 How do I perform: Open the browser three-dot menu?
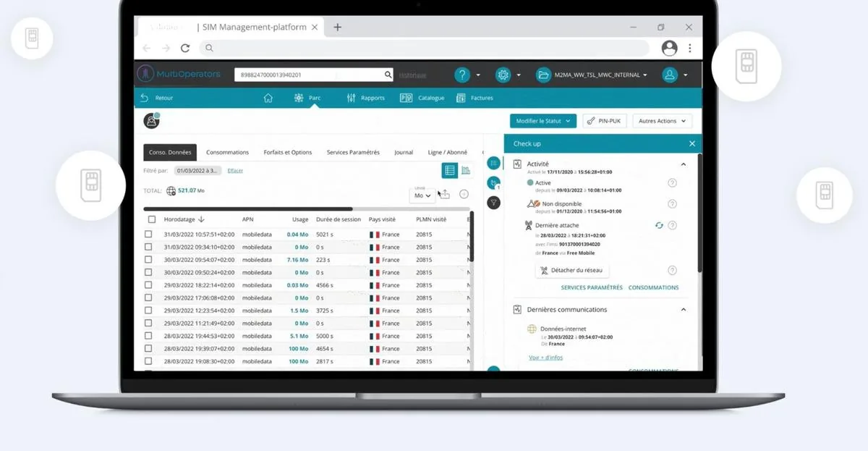[690, 48]
